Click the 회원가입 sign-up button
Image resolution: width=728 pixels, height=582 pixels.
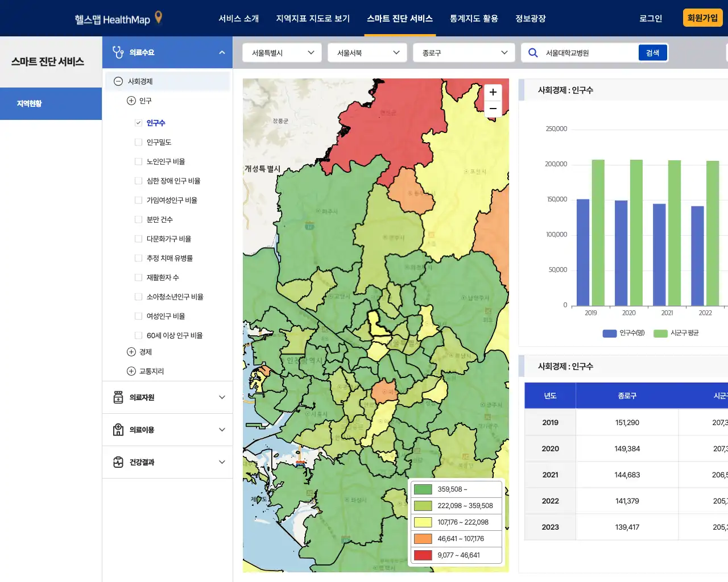[x=702, y=18]
